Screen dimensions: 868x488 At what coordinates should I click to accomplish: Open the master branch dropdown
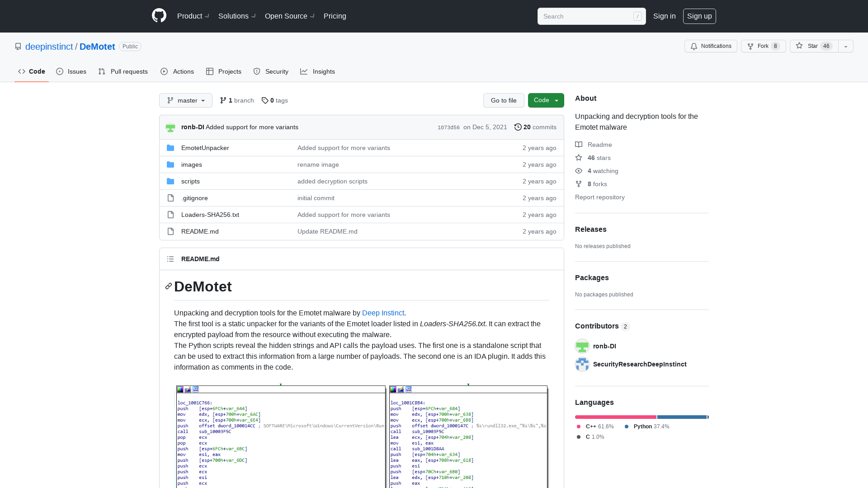coord(186,100)
